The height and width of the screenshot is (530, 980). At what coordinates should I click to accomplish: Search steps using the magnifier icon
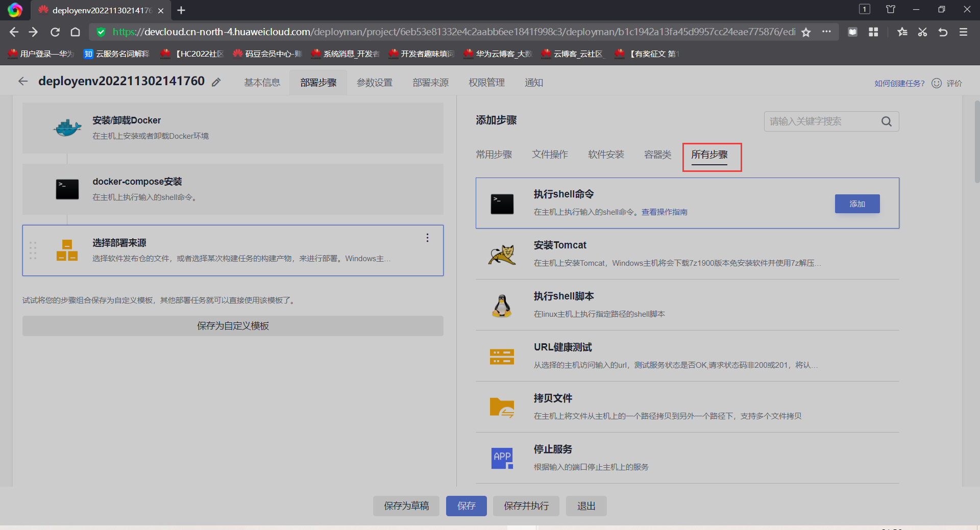coord(887,121)
